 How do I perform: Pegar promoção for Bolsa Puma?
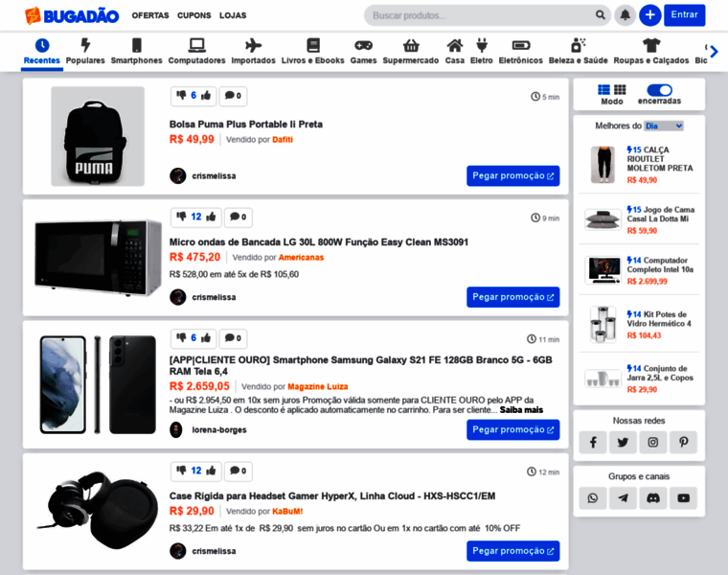pos(513,176)
